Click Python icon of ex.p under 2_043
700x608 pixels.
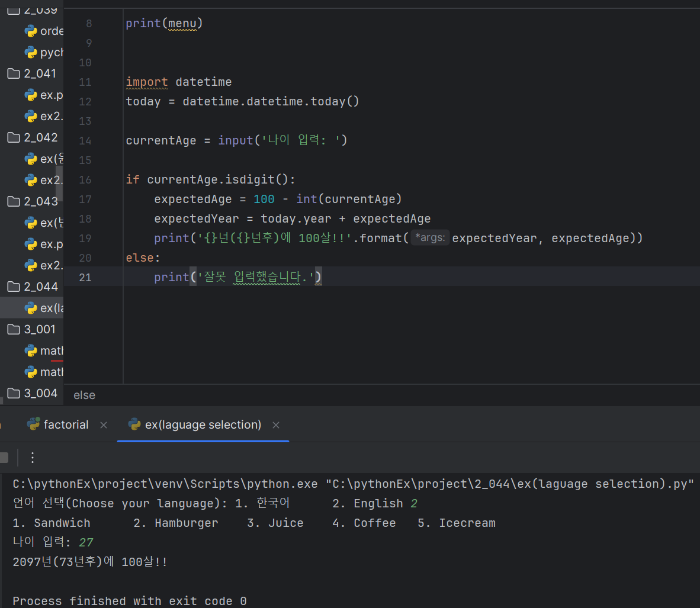(x=31, y=244)
